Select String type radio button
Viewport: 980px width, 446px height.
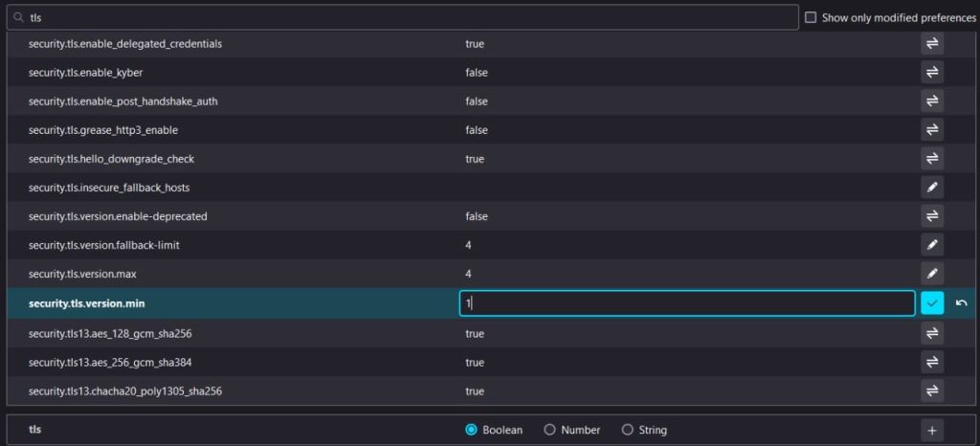(x=628, y=430)
